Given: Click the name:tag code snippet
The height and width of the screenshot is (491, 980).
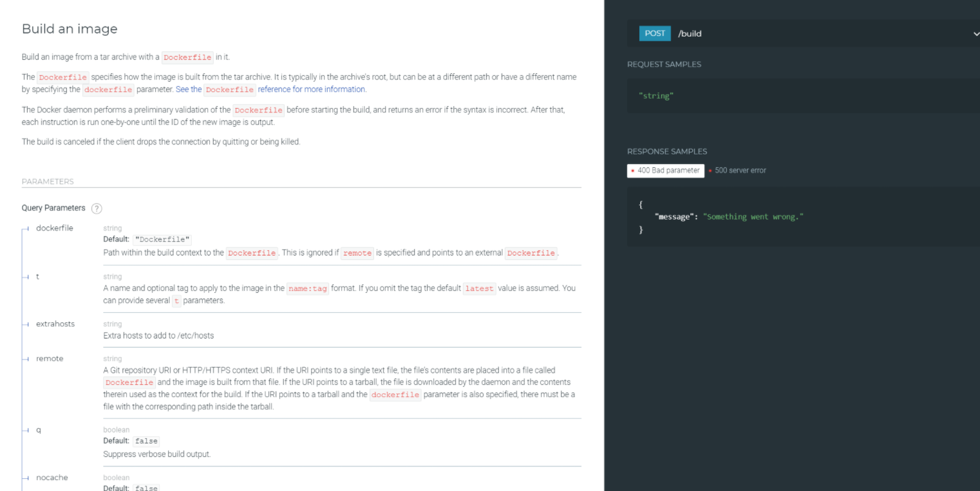Looking at the screenshot, I should coord(307,289).
